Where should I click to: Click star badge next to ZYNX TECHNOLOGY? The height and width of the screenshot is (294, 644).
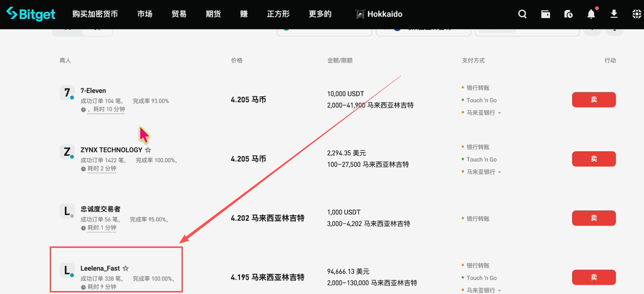[148, 150]
